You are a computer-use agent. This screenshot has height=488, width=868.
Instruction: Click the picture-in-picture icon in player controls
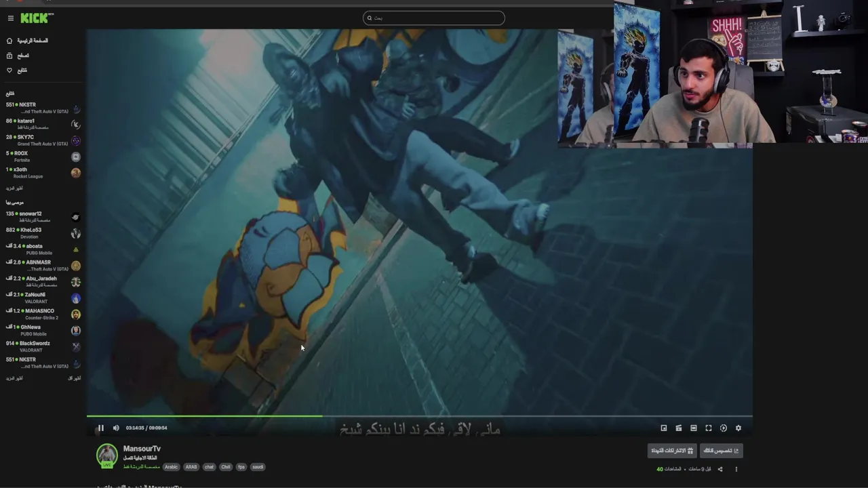pos(664,428)
